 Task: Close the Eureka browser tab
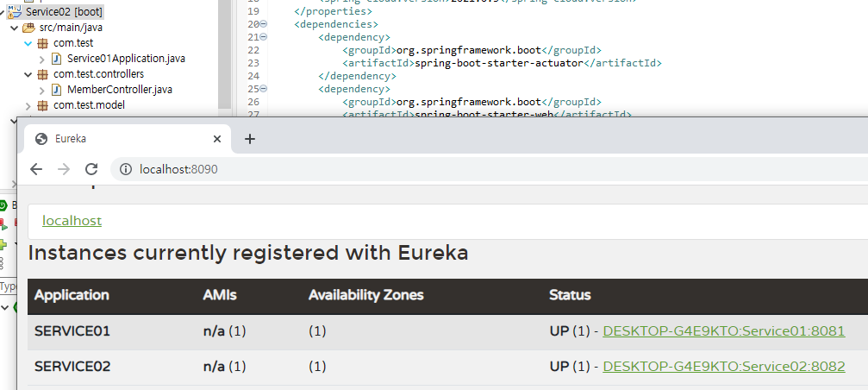point(217,139)
